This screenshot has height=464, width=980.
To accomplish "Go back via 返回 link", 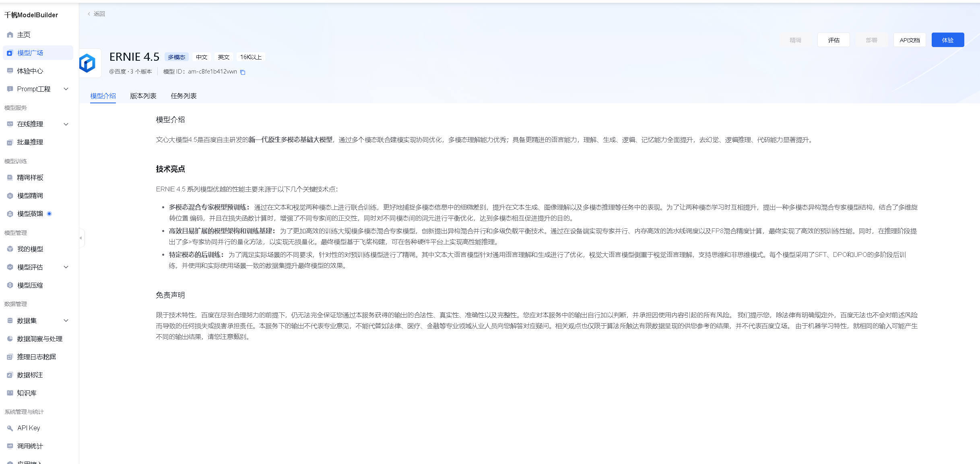I will click(x=99, y=14).
